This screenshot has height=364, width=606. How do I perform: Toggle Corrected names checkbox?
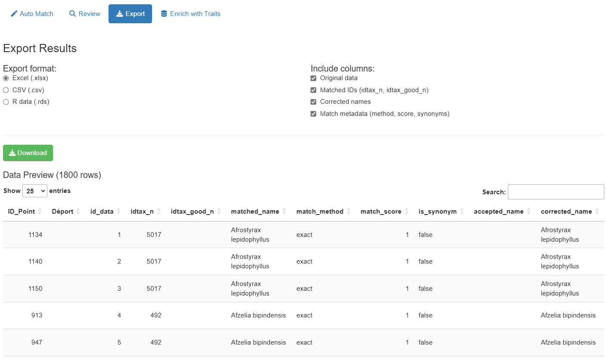click(314, 102)
